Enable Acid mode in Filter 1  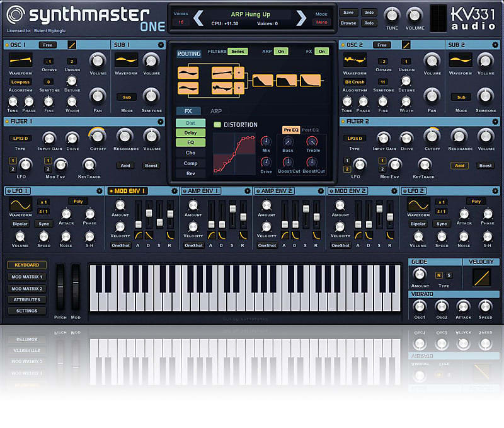[125, 166]
